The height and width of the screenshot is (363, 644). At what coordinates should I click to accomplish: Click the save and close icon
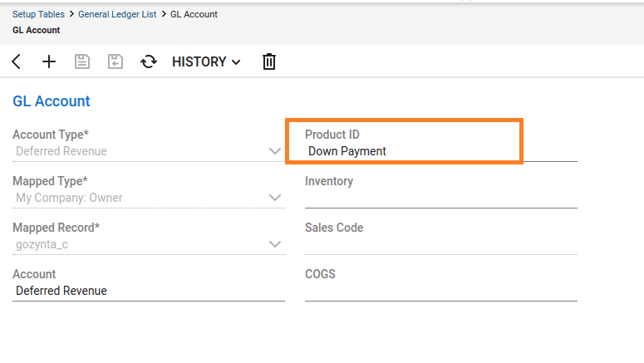pos(116,61)
